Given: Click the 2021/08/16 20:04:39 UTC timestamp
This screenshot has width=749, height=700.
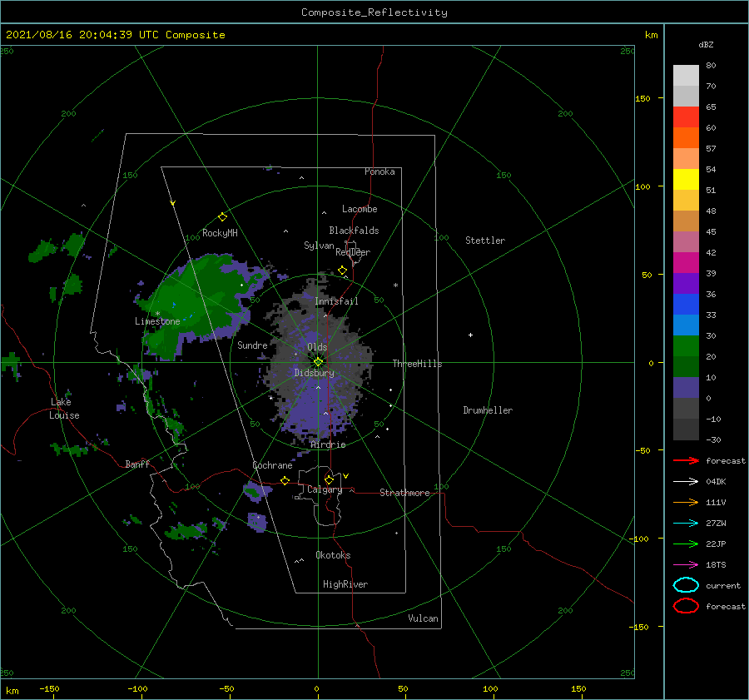Looking at the screenshot, I should point(82,35).
